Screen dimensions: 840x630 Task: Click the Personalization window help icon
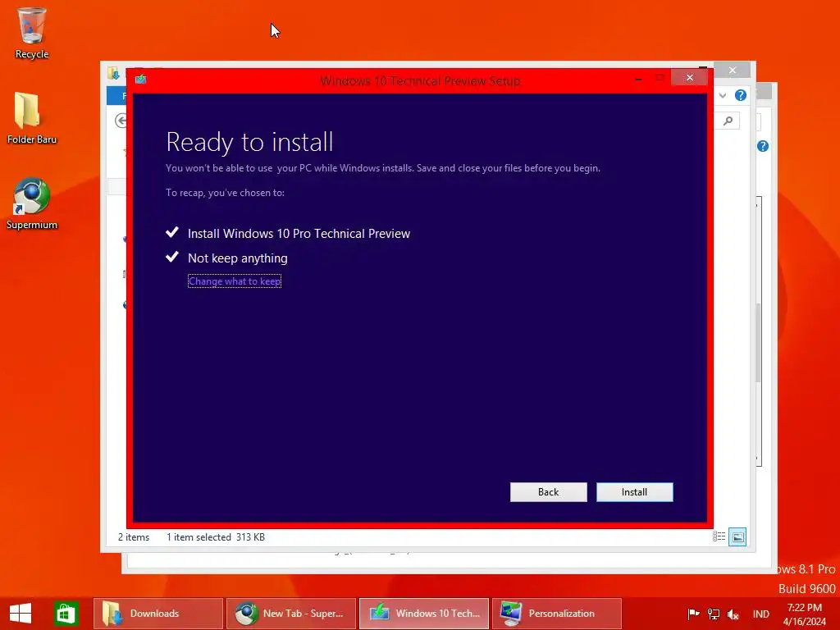coord(763,146)
